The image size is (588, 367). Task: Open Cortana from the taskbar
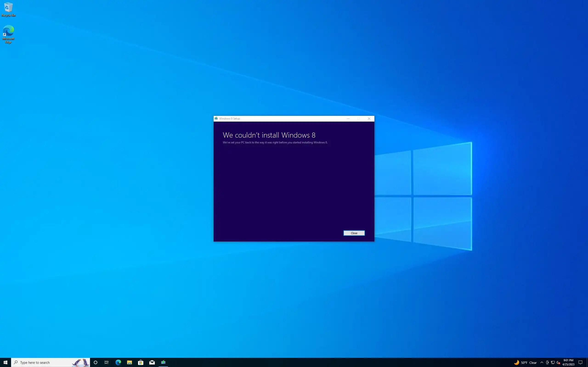pyautogui.click(x=96, y=362)
